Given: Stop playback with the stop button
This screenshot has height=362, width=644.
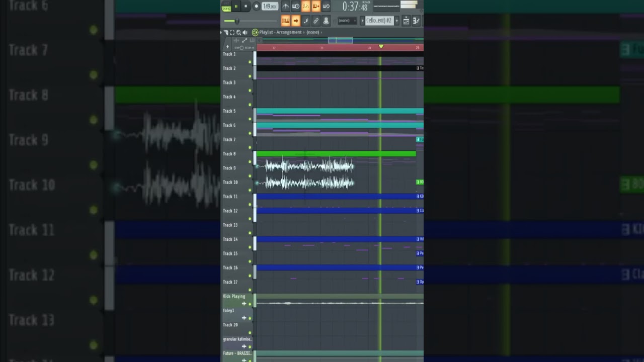Looking at the screenshot, I should coord(246,6).
